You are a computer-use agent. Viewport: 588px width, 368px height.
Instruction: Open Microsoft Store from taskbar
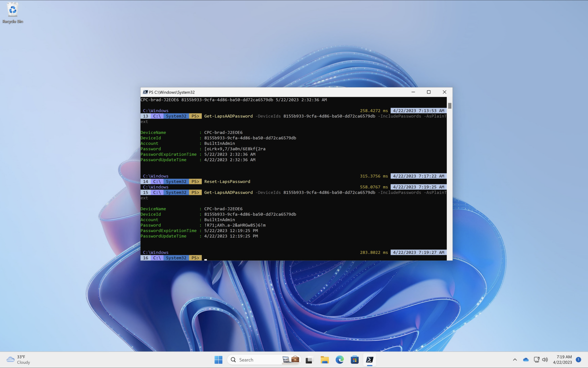355,360
